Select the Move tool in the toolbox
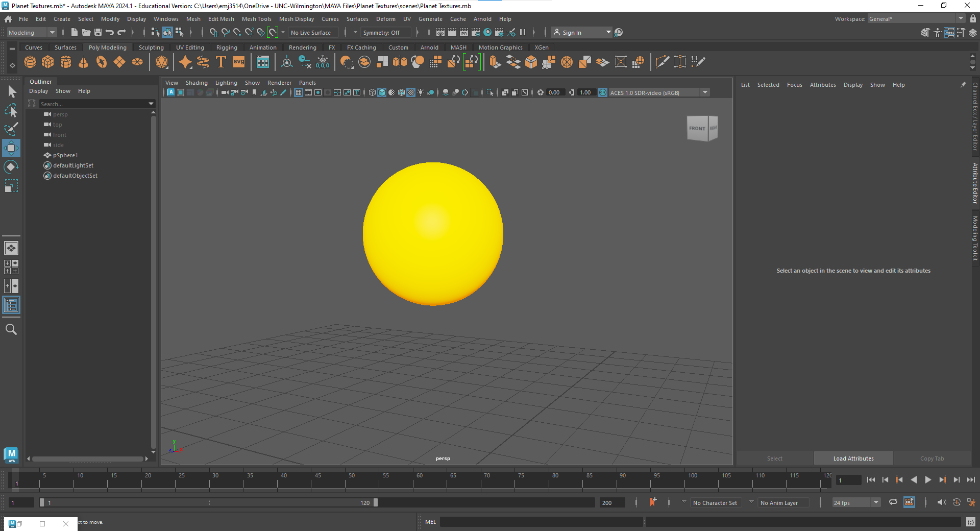 tap(11, 148)
